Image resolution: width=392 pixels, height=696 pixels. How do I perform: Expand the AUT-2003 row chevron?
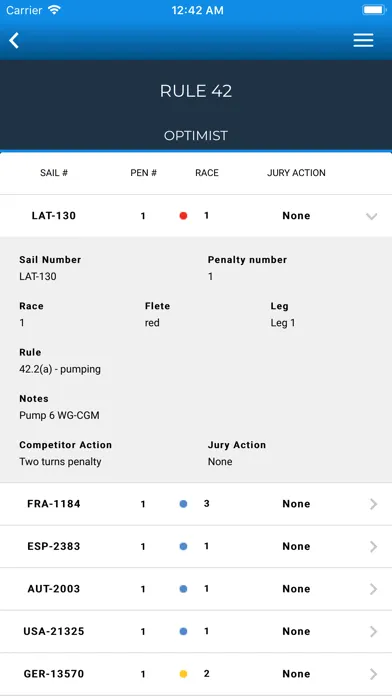(x=373, y=589)
